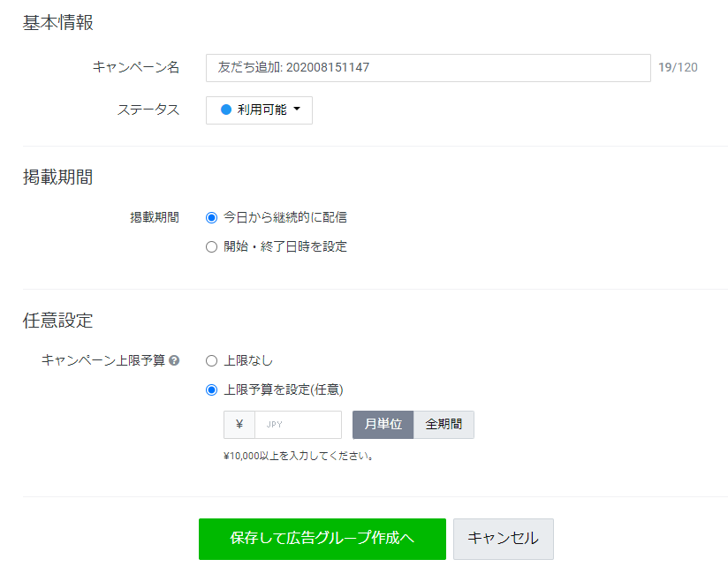
Task: Switch budget period to 全期間
Action: click(x=444, y=424)
